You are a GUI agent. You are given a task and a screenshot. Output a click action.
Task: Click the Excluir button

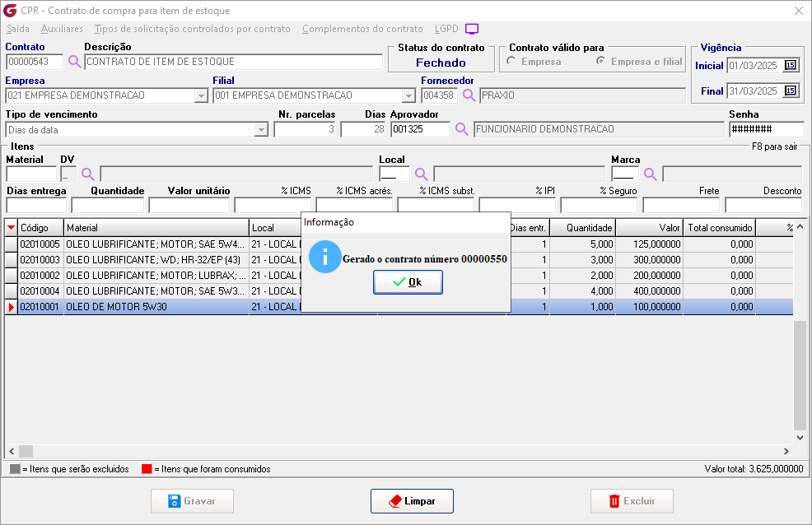(x=632, y=500)
